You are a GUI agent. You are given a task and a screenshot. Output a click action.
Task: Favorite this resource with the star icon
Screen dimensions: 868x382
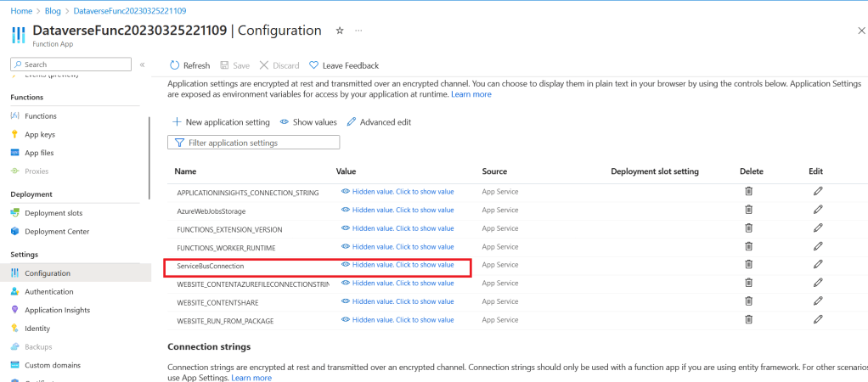coord(340,31)
